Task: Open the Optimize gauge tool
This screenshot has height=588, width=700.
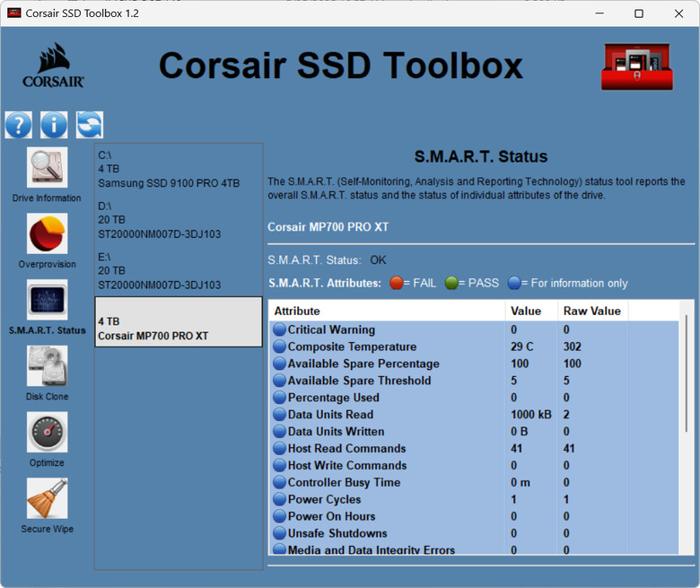Action: (x=47, y=432)
